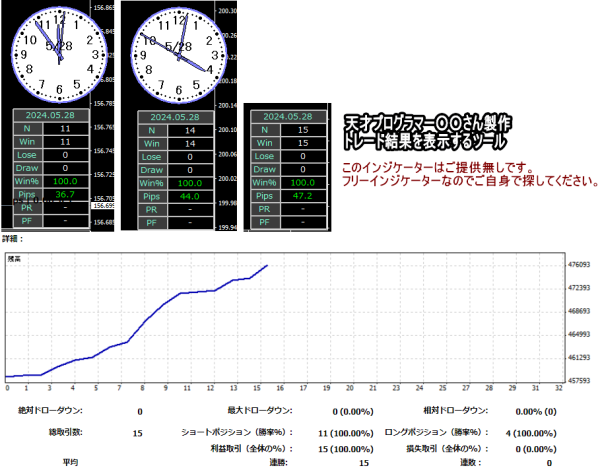The width and height of the screenshot is (600, 470).
Task: Click the Win value 15 in the results table
Action: 303,143
